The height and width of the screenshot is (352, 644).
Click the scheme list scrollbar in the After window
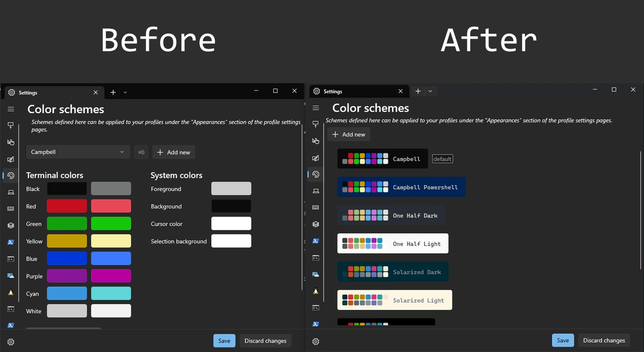(x=640, y=209)
